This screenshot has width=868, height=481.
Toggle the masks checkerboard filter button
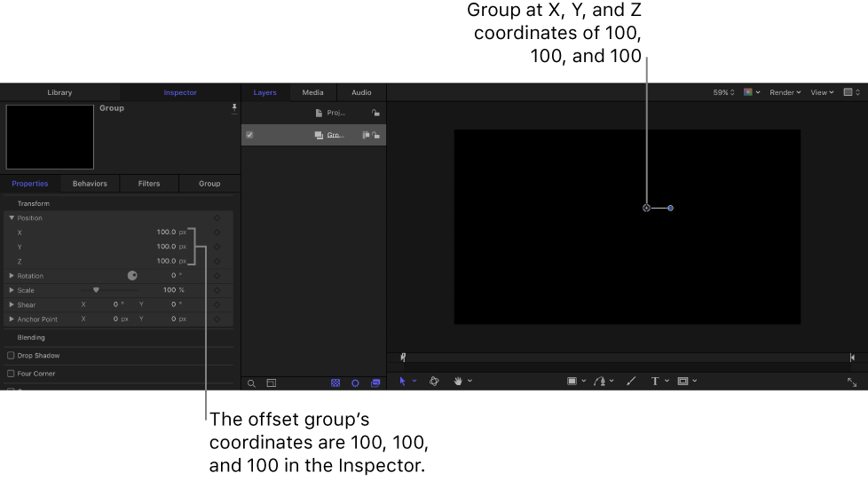[x=335, y=383]
